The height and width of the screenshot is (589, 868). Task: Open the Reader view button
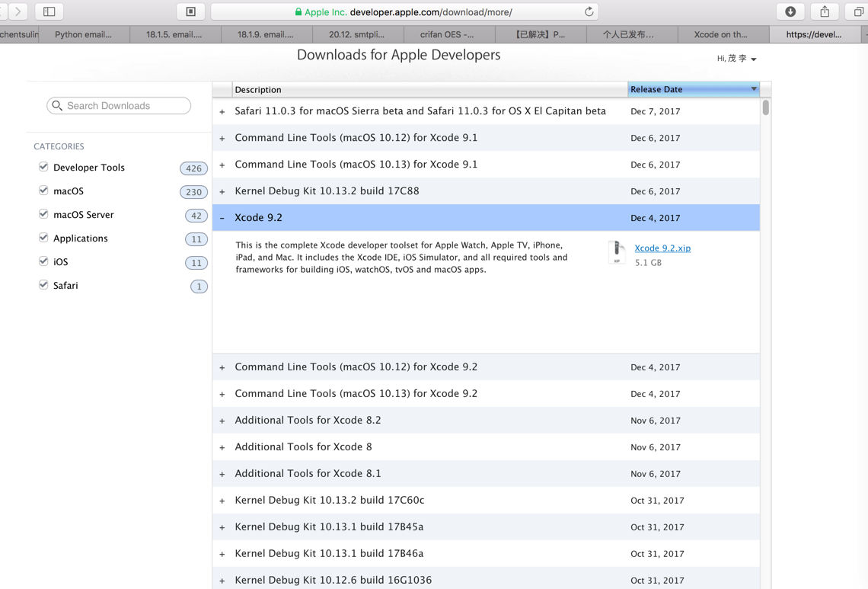pyautogui.click(x=191, y=11)
